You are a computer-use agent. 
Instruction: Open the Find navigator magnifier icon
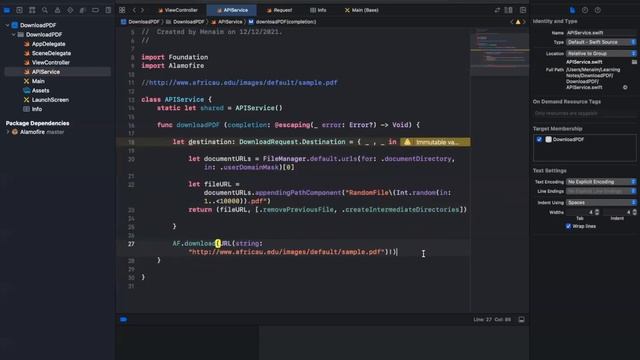pyautogui.click(x=44, y=10)
